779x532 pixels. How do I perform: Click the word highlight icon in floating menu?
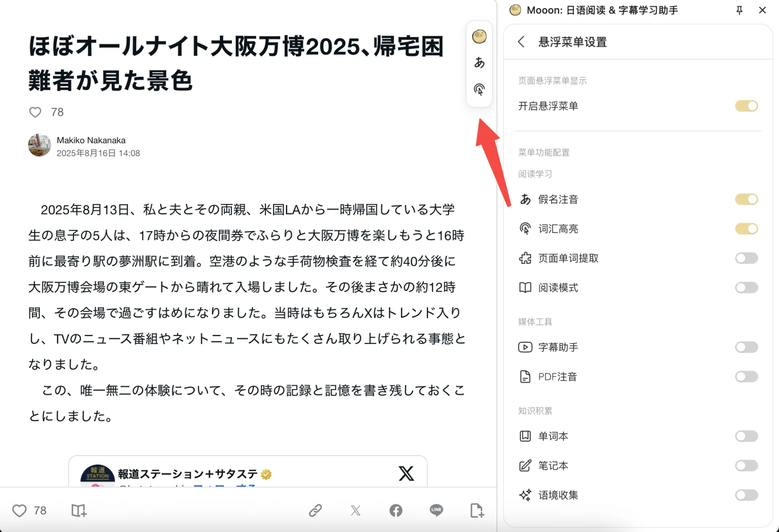pos(479,89)
